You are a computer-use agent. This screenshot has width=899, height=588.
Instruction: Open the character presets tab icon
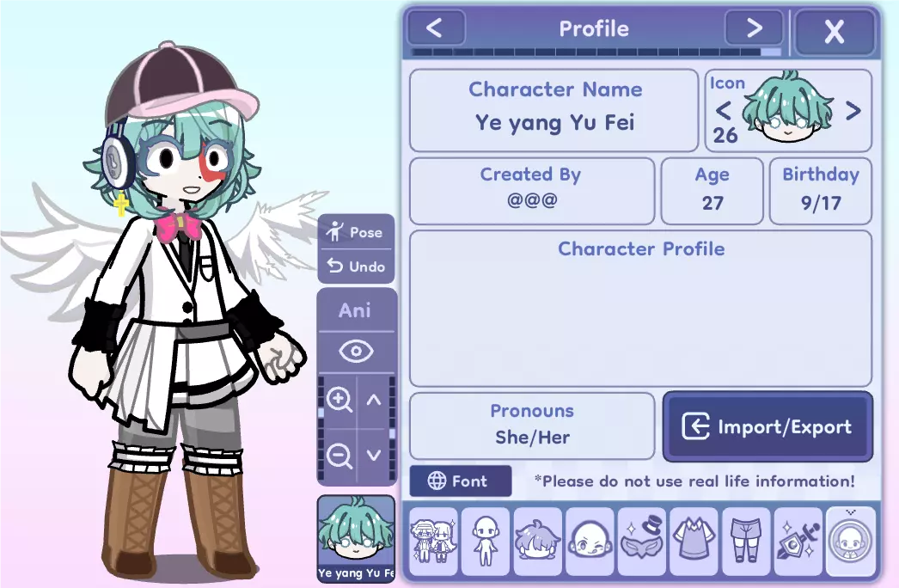point(434,542)
